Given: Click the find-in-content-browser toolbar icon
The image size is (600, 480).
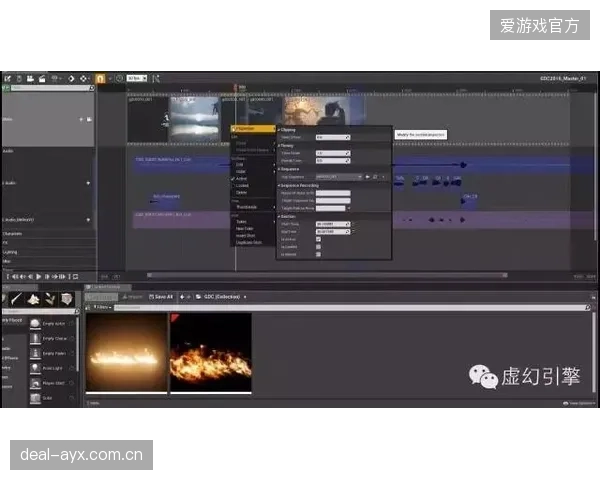Looking at the screenshot, I should pos(19,79).
